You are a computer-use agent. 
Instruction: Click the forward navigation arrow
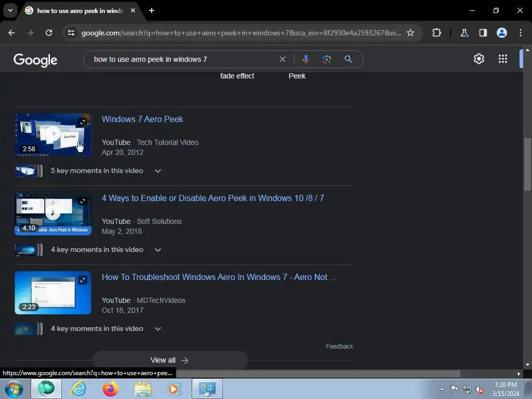coord(30,33)
